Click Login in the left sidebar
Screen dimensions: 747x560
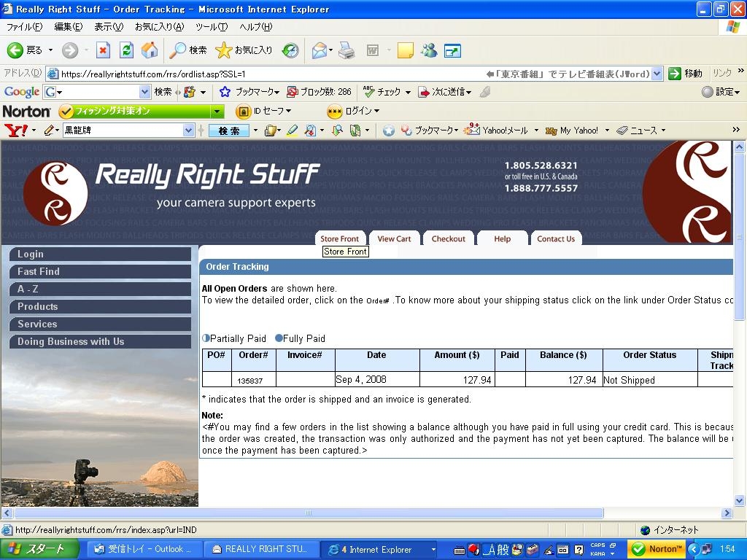[x=101, y=254]
